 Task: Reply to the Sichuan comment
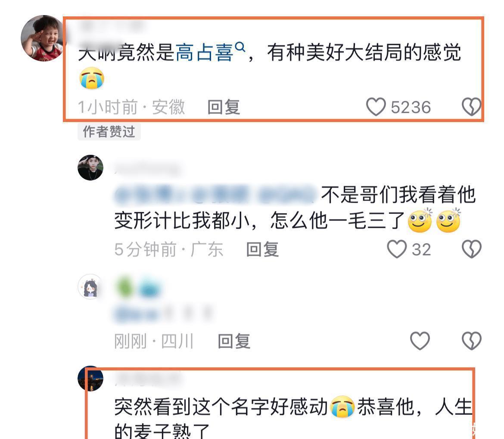click(x=234, y=341)
